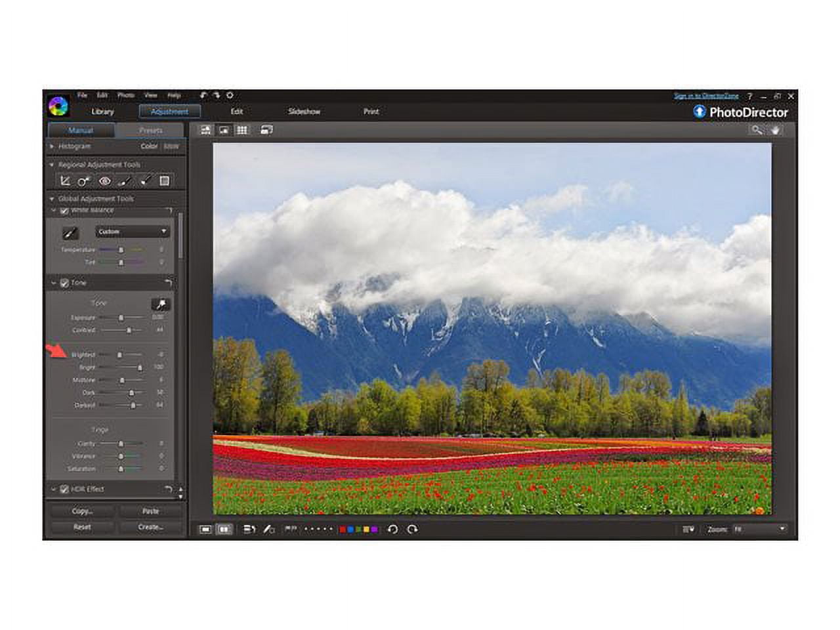Apply the red color label
Image resolution: width=840 pixels, height=630 pixels.
pyautogui.click(x=343, y=529)
